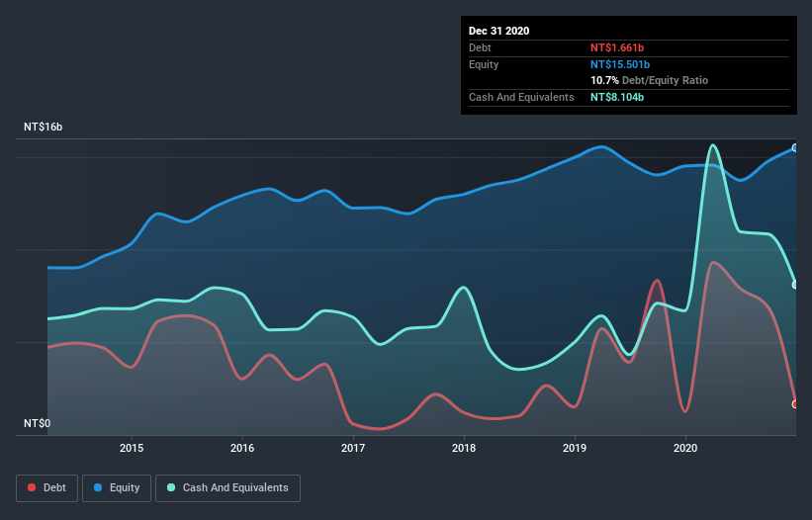The image size is (812, 520).
Task: Click the 2019 x-axis label
Action: (575, 448)
